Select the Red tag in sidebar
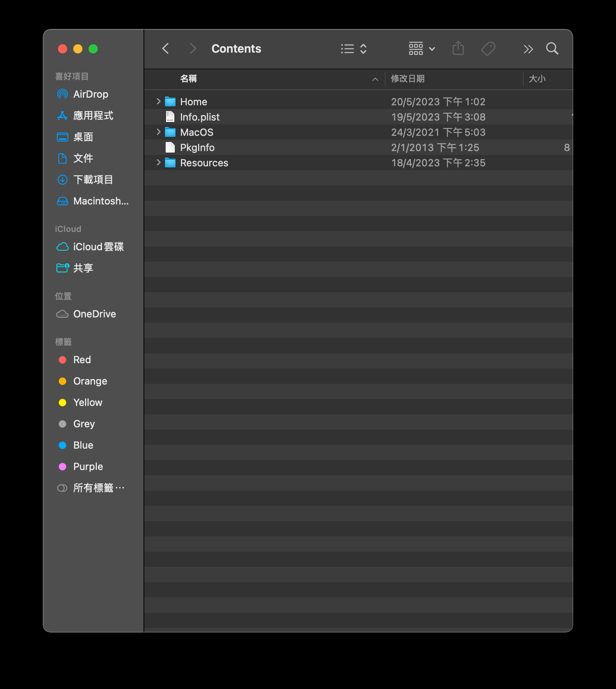Viewport: 616px width, 689px height. point(82,360)
